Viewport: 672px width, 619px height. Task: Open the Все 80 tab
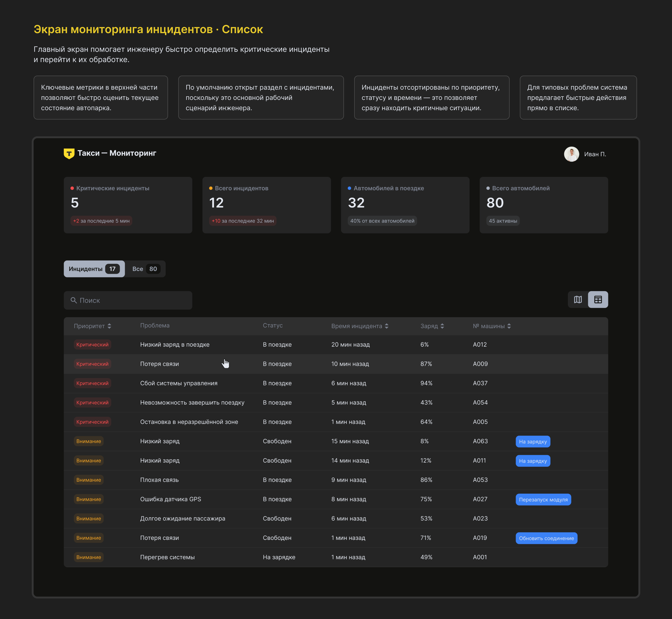(145, 269)
